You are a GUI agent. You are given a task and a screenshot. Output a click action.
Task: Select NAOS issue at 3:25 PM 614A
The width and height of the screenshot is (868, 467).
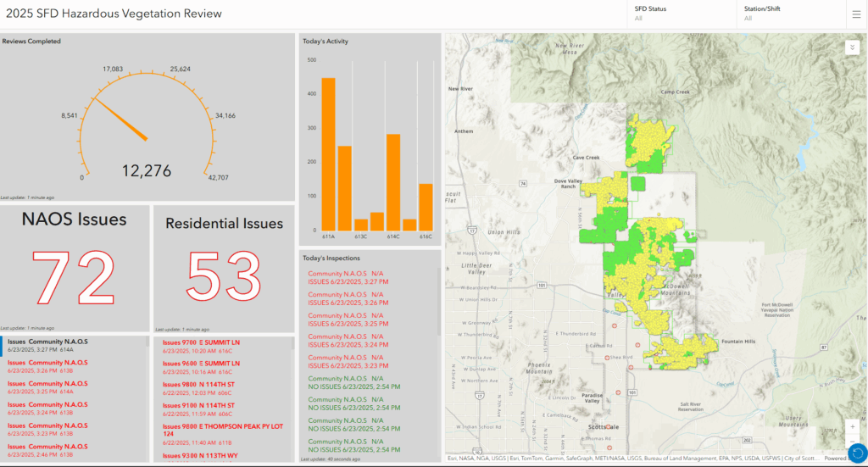pyautogui.click(x=75, y=387)
